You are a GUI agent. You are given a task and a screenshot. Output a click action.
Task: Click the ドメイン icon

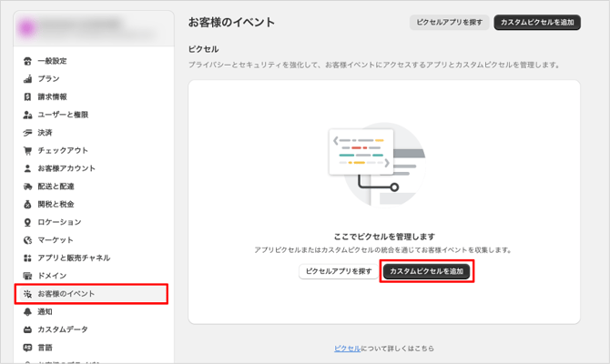(x=27, y=276)
